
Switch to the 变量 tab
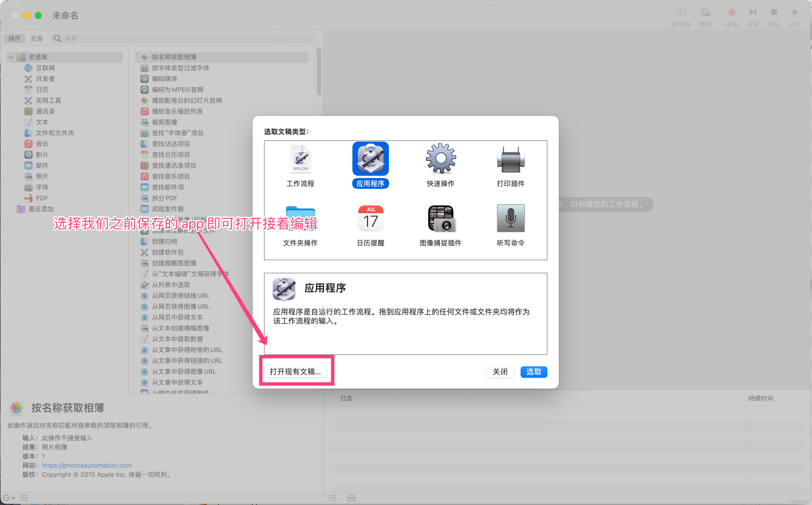point(36,39)
